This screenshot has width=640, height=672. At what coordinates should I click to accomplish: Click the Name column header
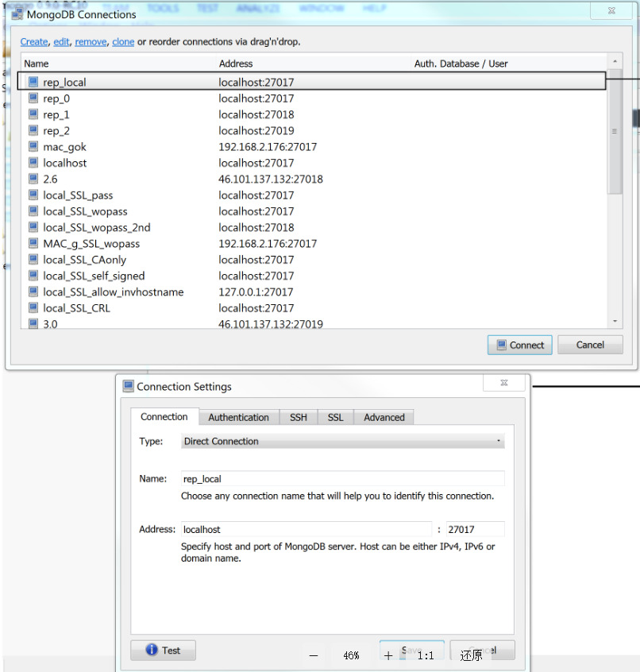pos(36,64)
